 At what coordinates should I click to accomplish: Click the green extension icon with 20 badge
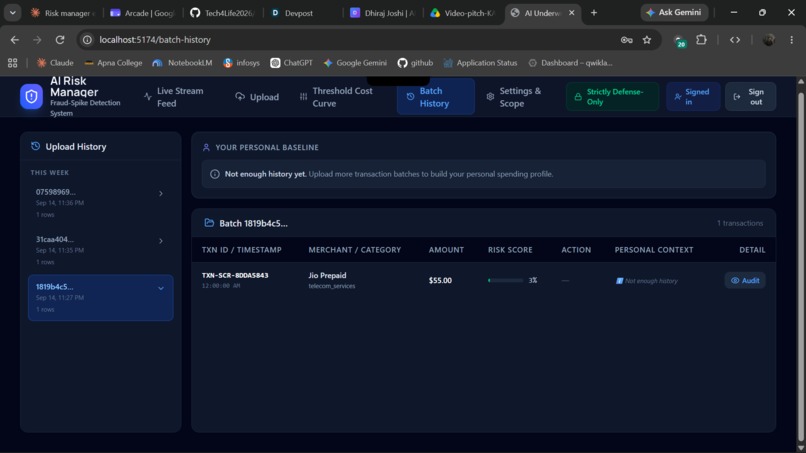pos(679,41)
